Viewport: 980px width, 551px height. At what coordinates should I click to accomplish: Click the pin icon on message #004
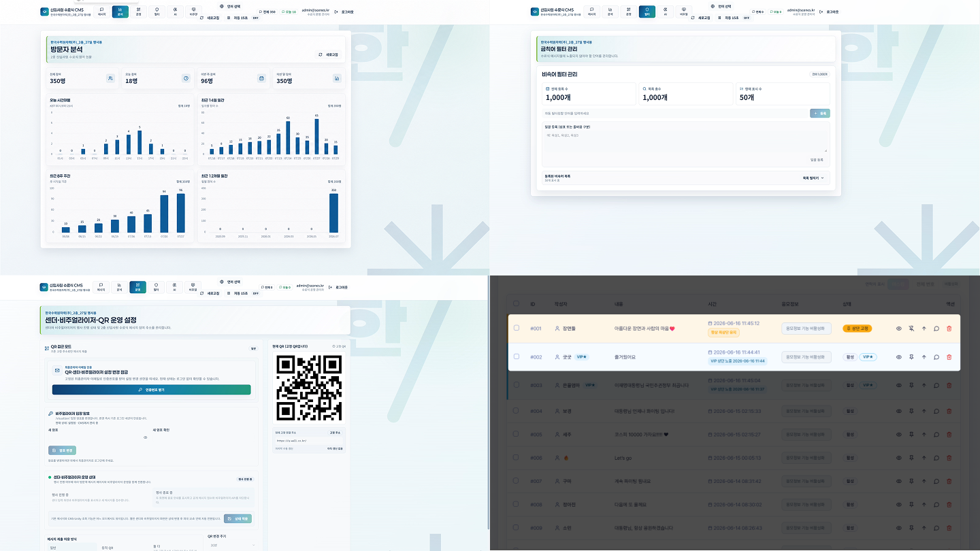(x=911, y=411)
